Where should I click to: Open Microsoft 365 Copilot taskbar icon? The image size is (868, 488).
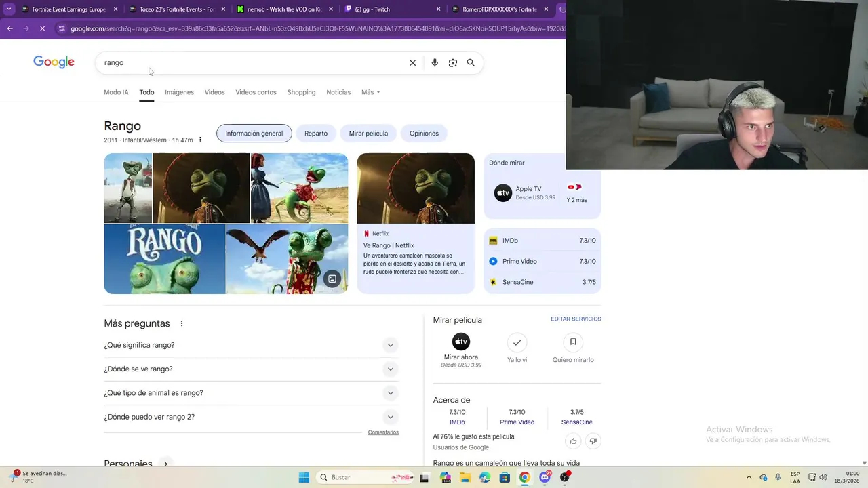click(446, 477)
